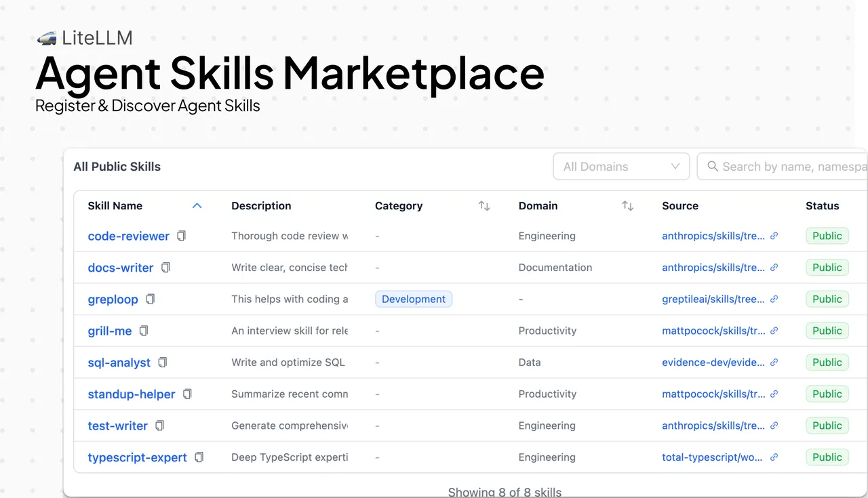Select the Data domain cell
Image resolution: width=868 pixels, height=498 pixels.
[x=530, y=362]
